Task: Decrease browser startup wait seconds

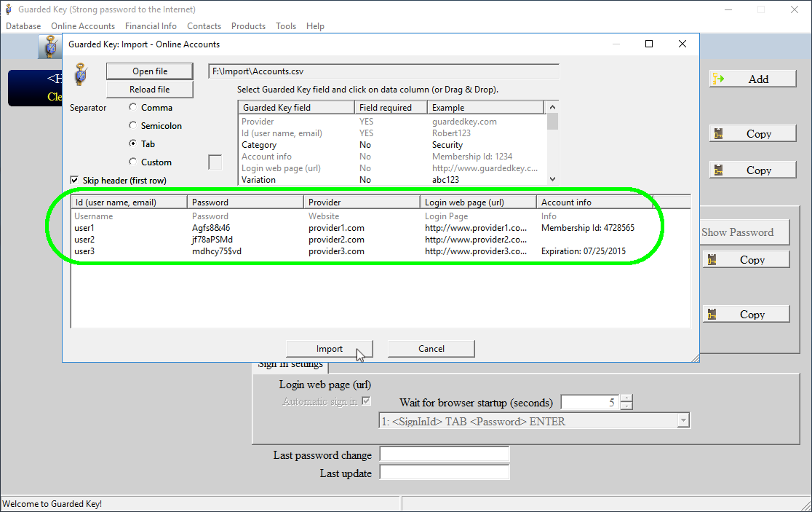Action: click(626, 406)
